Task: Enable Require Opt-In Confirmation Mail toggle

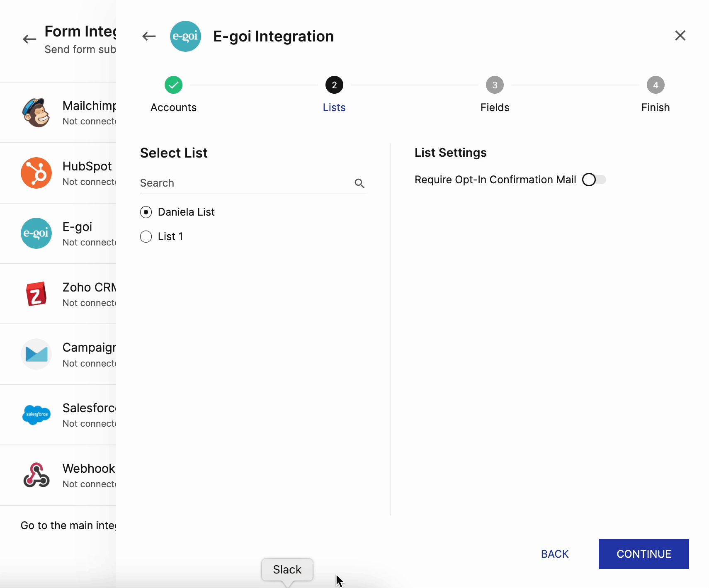Action: (594, 180)
